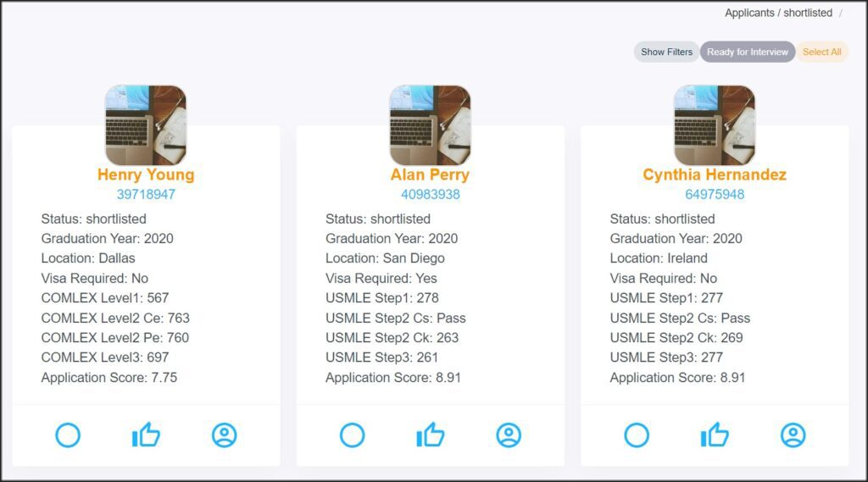Screen dimensions: 868x482
Task: Click 'USMLE Step1: 277' text
Action: pyautogui.click(x=666, y=298)
